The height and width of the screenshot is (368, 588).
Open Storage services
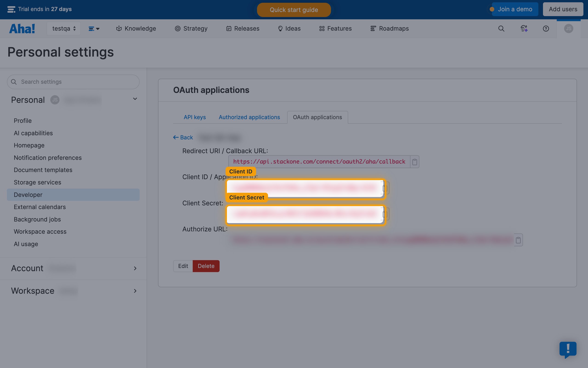[x=37, y=182]
